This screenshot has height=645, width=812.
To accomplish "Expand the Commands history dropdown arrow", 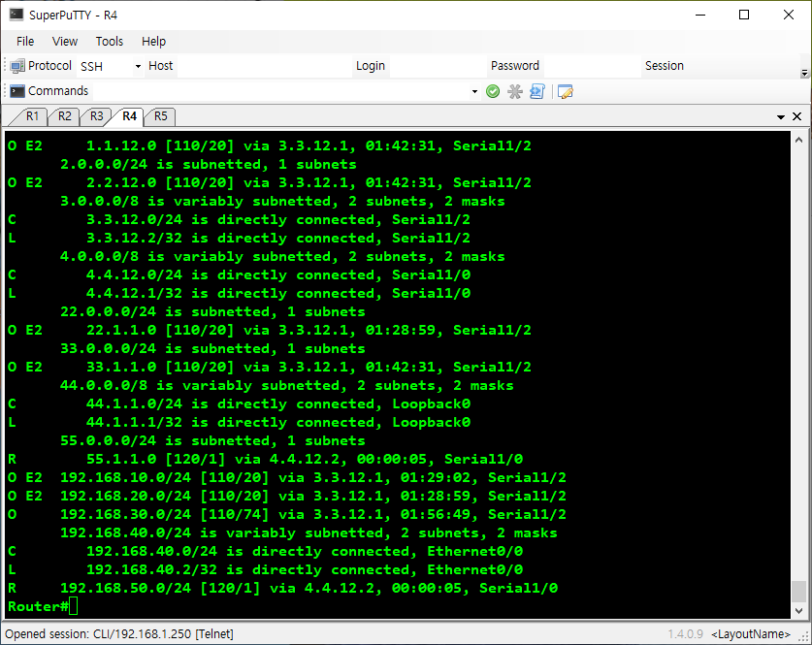I will click(474, 91).
